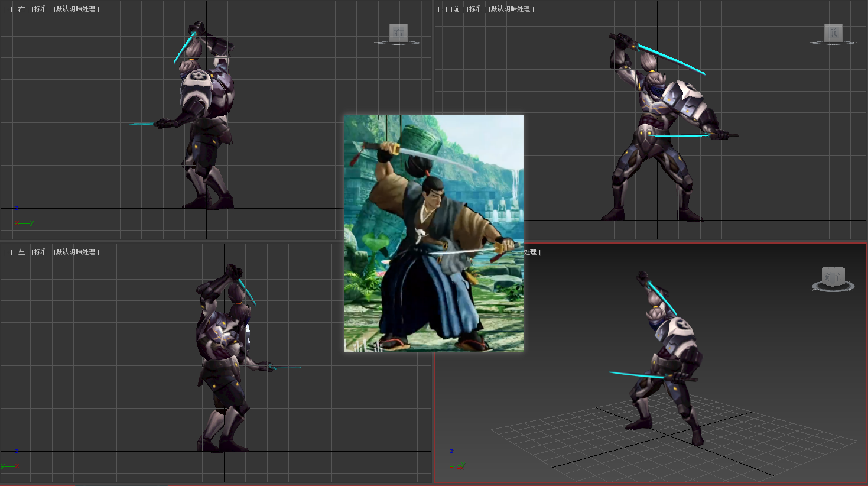Viewport: 868px width, 486px height.
Task: Click the samurai reference image in the center
Action: (x=433, y=233)
